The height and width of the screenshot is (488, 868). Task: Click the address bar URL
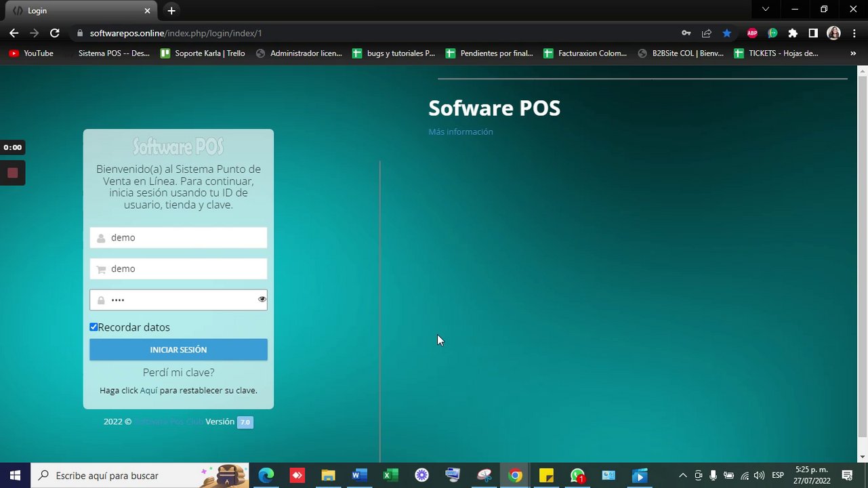click(176, 33)
